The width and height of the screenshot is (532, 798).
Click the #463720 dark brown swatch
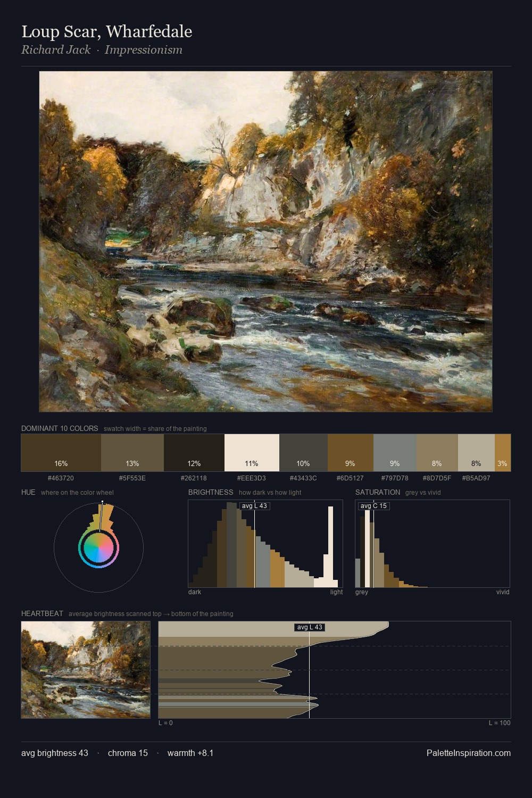click(61, 453)
